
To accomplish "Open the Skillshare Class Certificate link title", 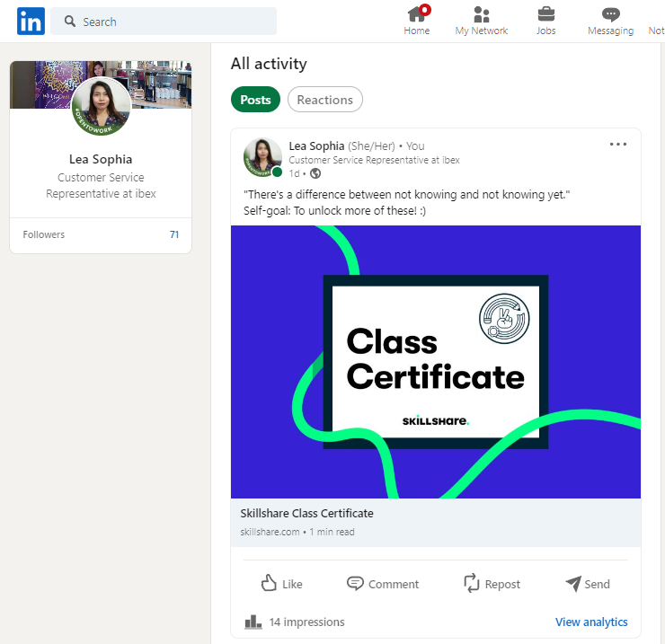I will 306,514.
